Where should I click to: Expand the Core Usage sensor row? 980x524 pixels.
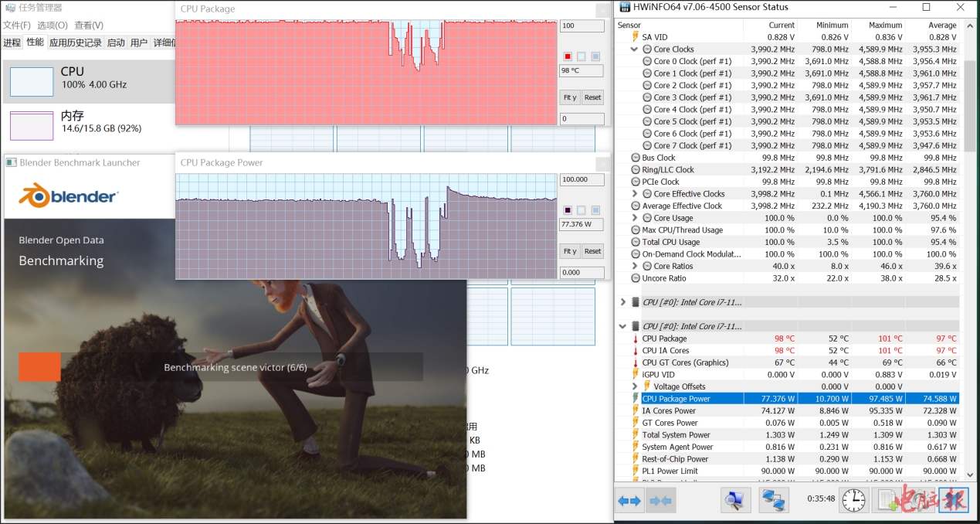click(635, 218)
